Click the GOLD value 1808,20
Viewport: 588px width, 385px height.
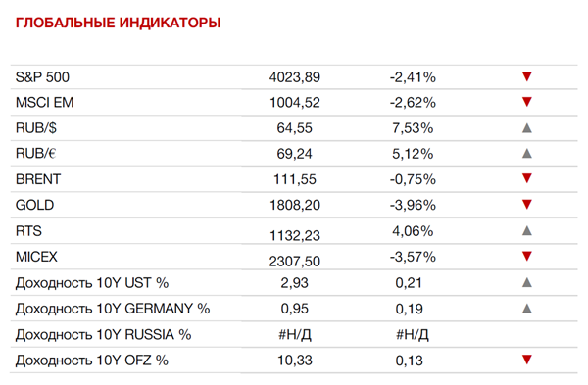click(295, 205)
